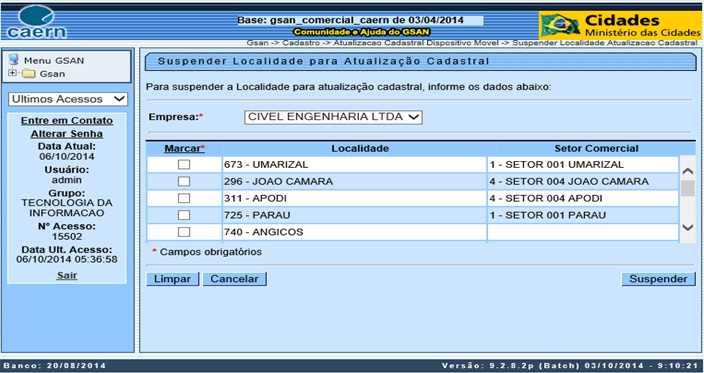The height and width of the screenshot is (373, 704).
Task: Click the Marcar column header link
Action: pyautogui.click(x=184, y=149)
